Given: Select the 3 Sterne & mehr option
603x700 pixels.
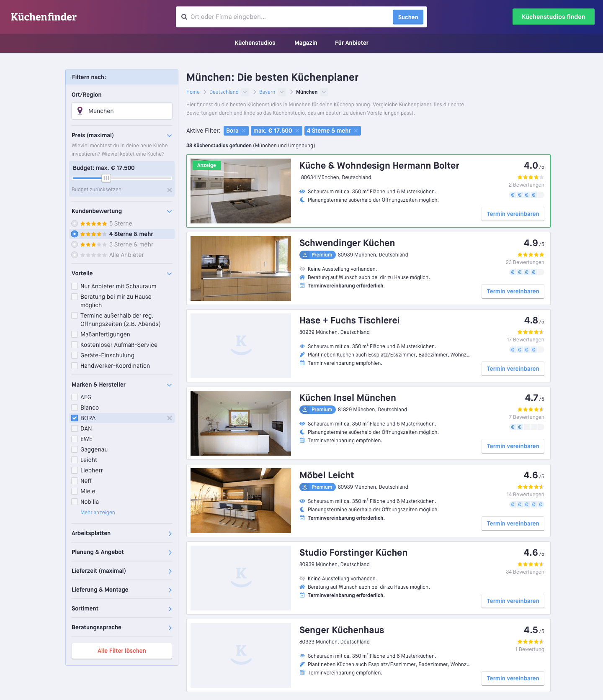Looking at the screenshot, I should click(x=75, y=244).
